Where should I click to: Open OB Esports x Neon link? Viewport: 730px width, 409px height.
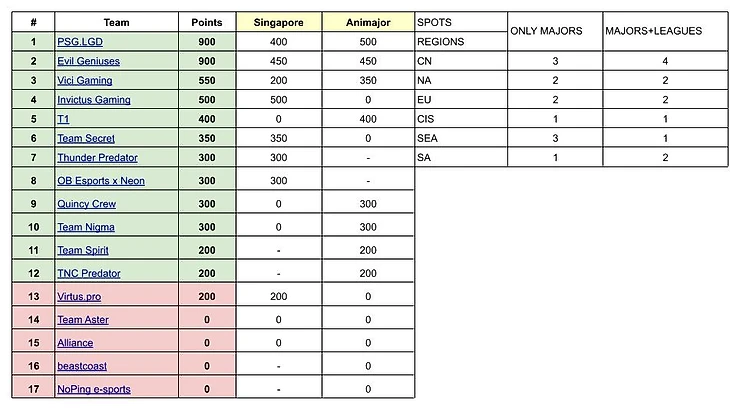100,180
